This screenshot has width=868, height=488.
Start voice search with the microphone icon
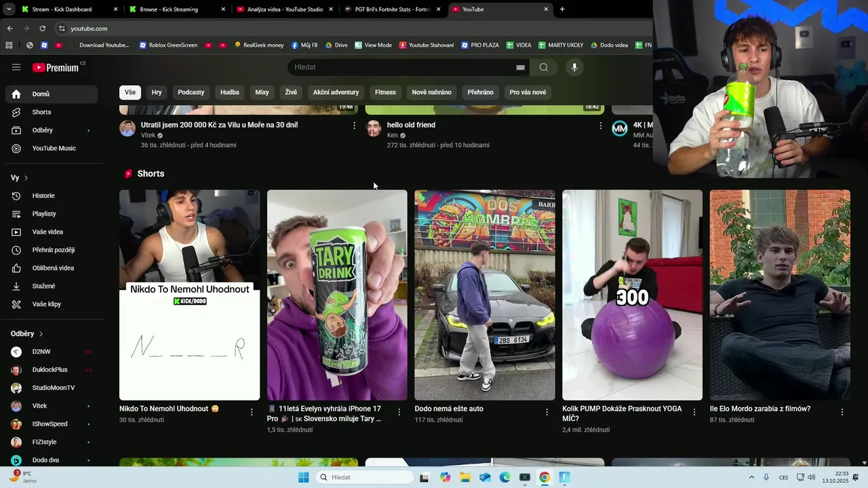pos(574,67)
